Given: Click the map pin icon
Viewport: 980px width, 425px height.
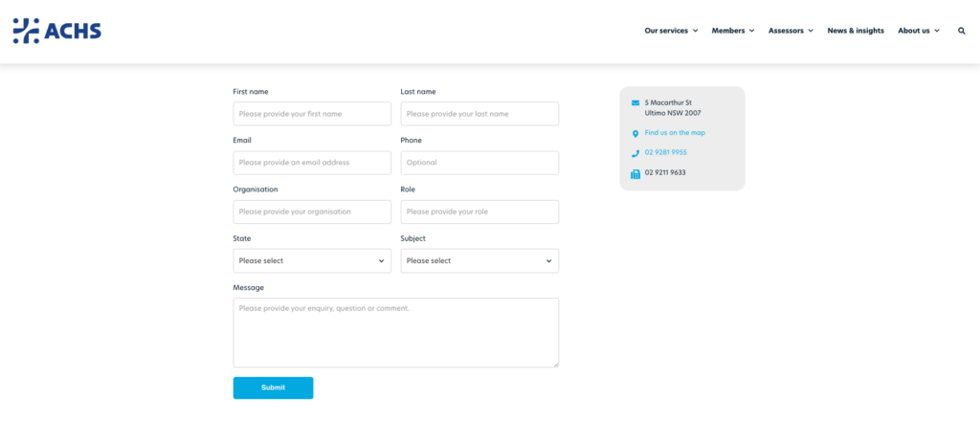Looking at the screenshot, I should tap(635, 134).
